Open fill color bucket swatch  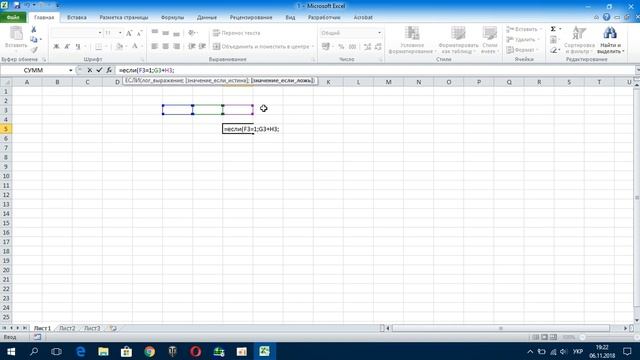pos(119,47)
